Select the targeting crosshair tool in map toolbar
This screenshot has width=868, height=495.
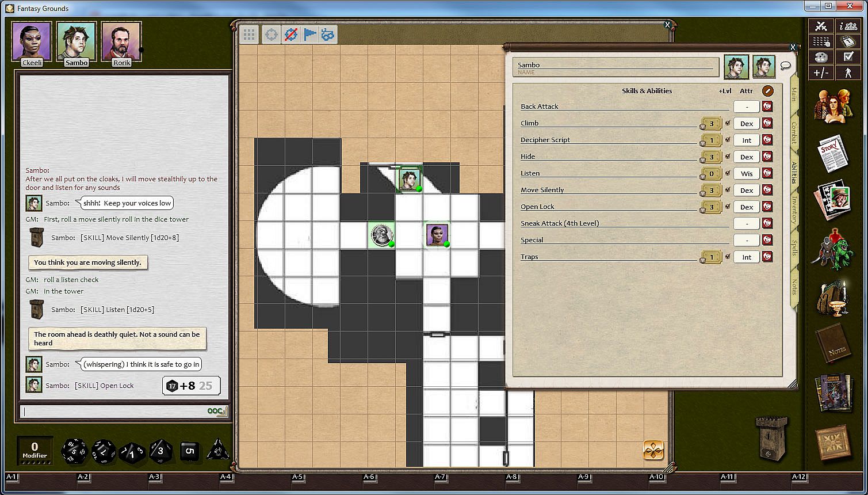(x=272, y=35)
